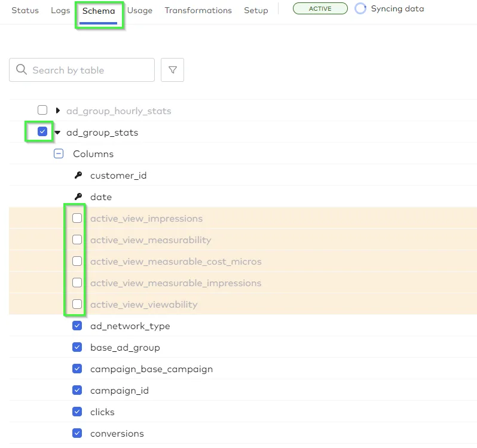Image resolution: width=477 pixels, height=448 pixels.
Task: Click the key icon beside date
Action: click(x=78, y=197)
